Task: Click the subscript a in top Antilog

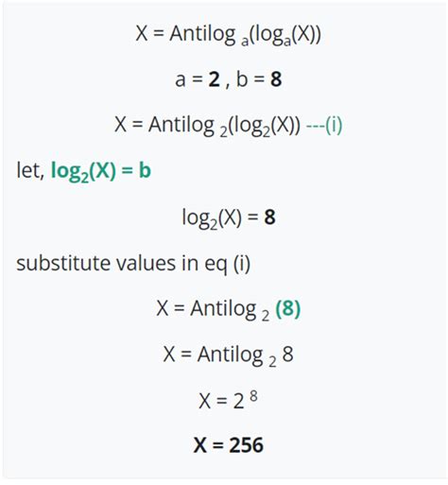Action: click(245, 42)
